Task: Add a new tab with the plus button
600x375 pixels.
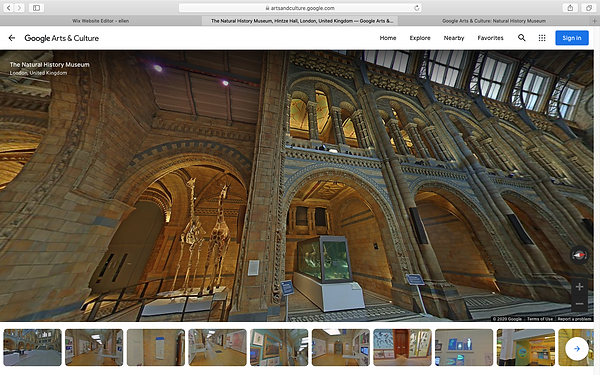Action: pos(595,21)
